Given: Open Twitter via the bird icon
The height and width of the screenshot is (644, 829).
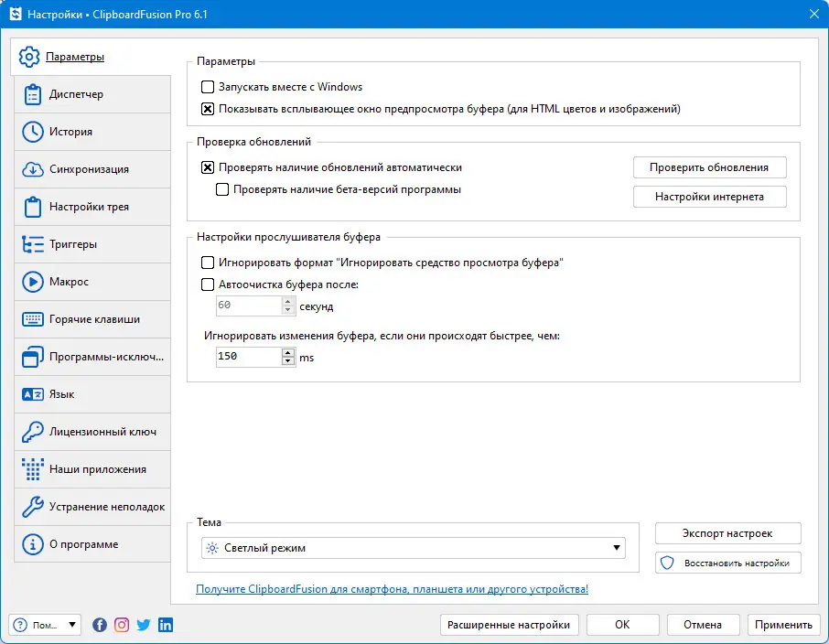Looking at the screenshot, I should point(143,625).
